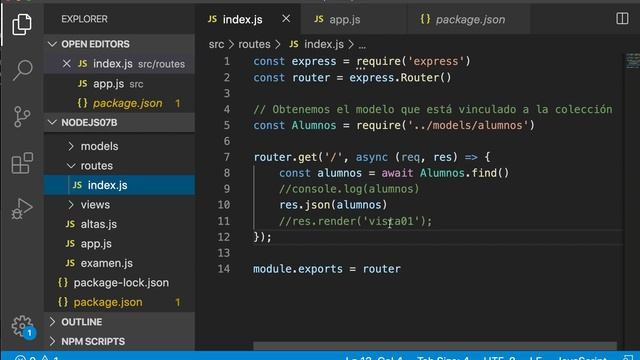This screenshot has height=360, width=640.
Task: Click the EXPLORER panel title
Action: tap(84, 19)
